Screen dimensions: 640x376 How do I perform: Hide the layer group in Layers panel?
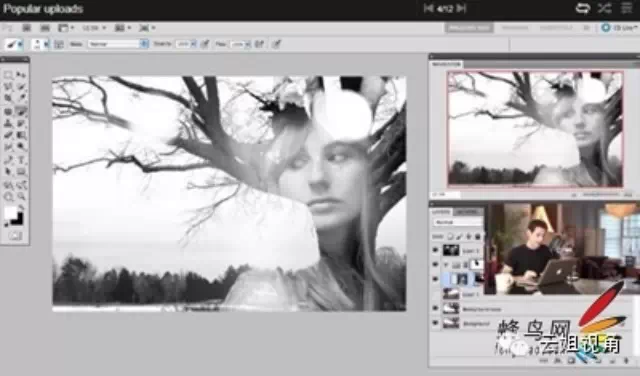click(x=436, y=265)
